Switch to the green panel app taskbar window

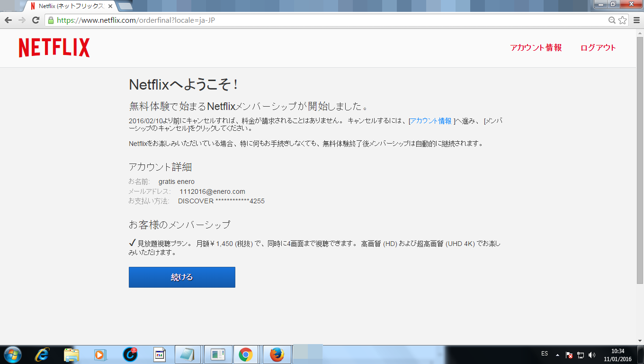point(217,355)
